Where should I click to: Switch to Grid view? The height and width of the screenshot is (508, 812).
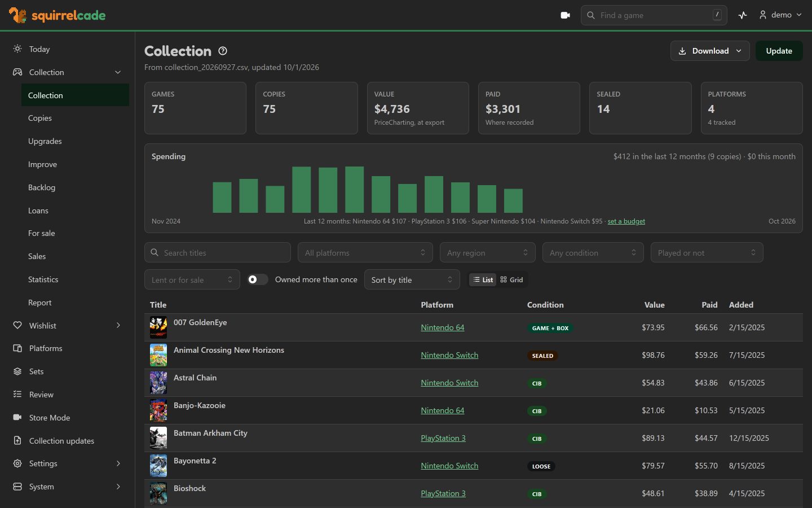pyautogui.click(x=511, y=280)
